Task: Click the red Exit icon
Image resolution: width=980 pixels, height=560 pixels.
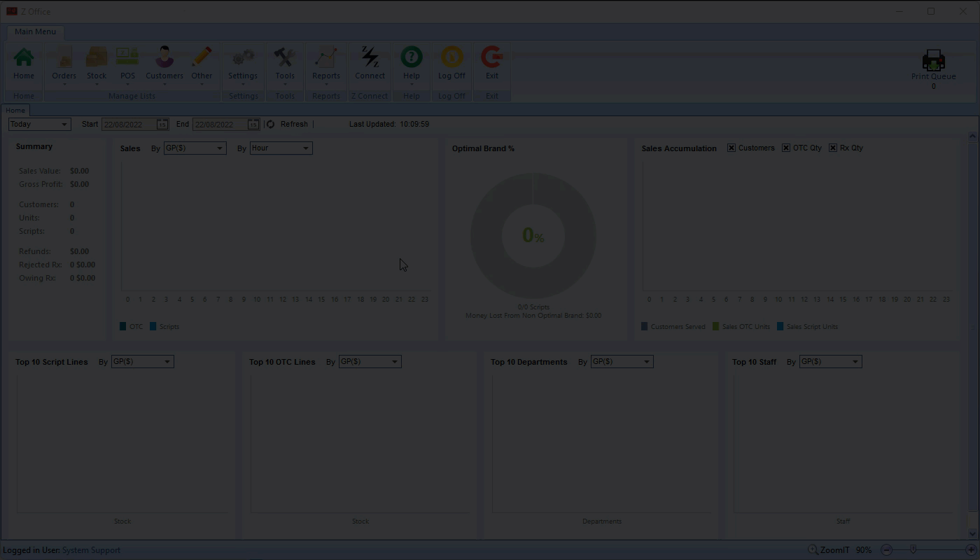Action: coord(492,57)
